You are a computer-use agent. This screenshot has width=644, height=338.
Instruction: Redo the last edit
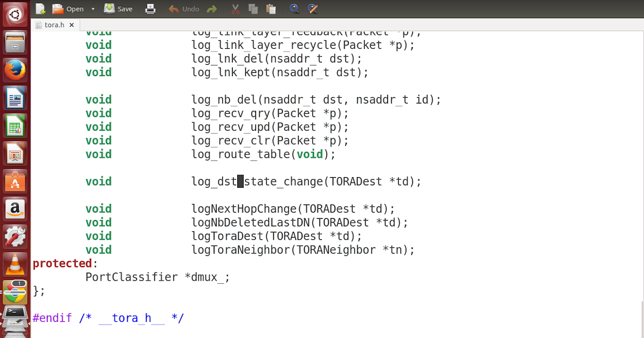click(212, 9)
